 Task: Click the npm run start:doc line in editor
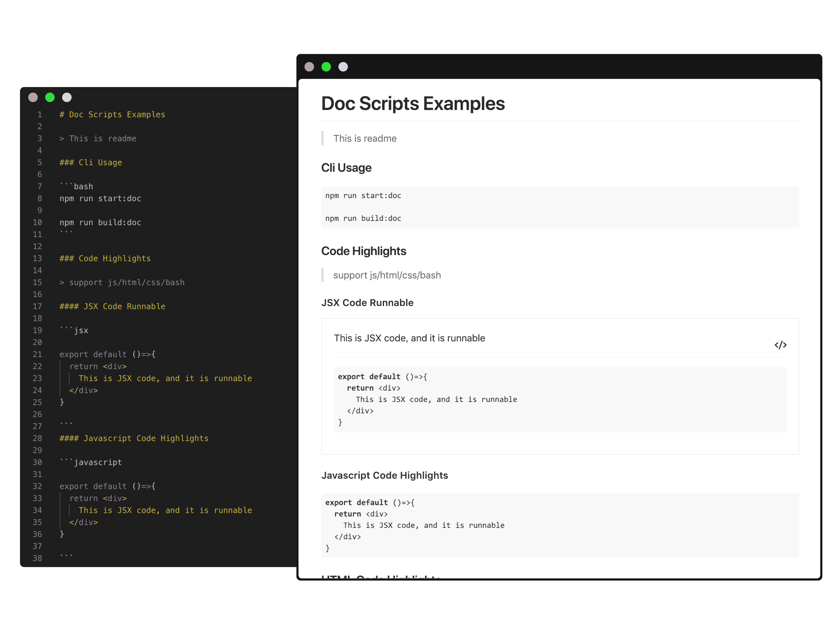click(100, 198)
